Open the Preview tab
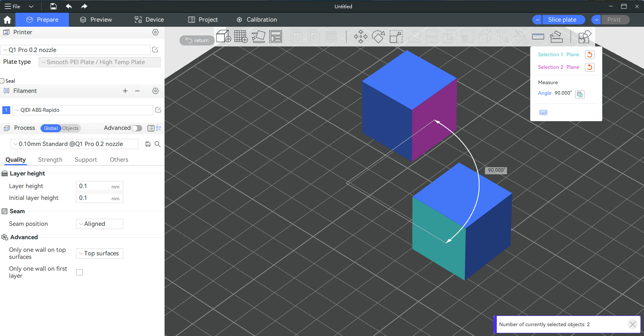 (x=96, y=20)
